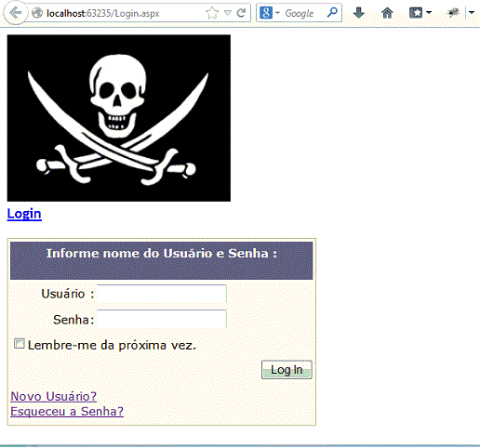Open downloads with the down arrow icon

click(x=359, y=13)
